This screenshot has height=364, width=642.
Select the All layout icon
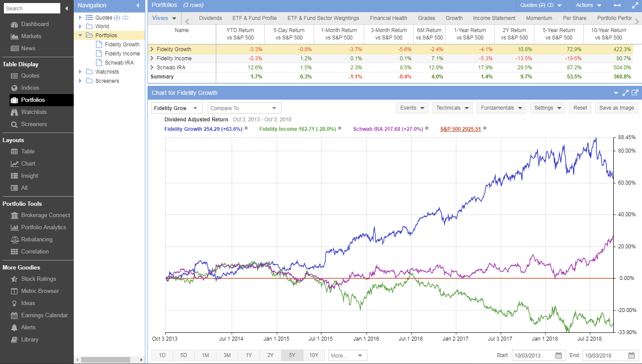14,188
